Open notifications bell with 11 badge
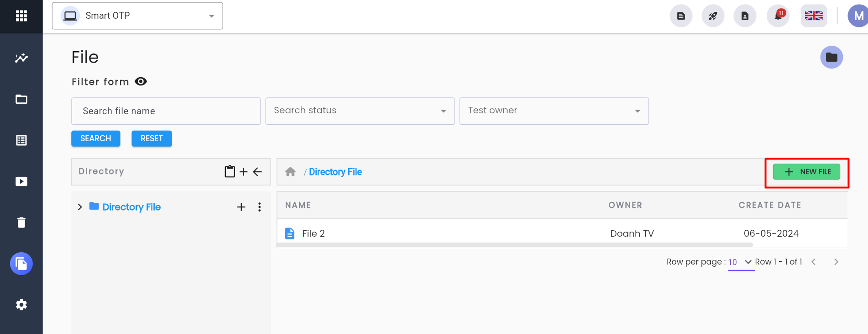The width and height of the screenshot is (868, 334). pos(778,16)
